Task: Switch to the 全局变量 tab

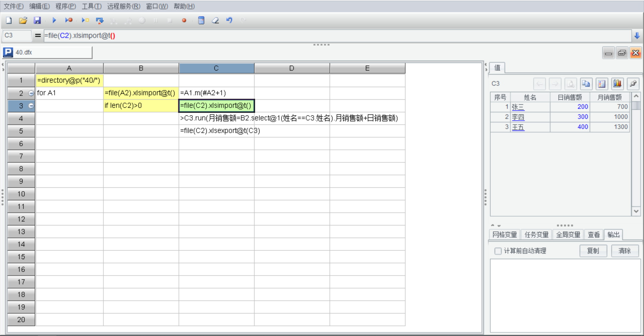Action: coord(568,235)
